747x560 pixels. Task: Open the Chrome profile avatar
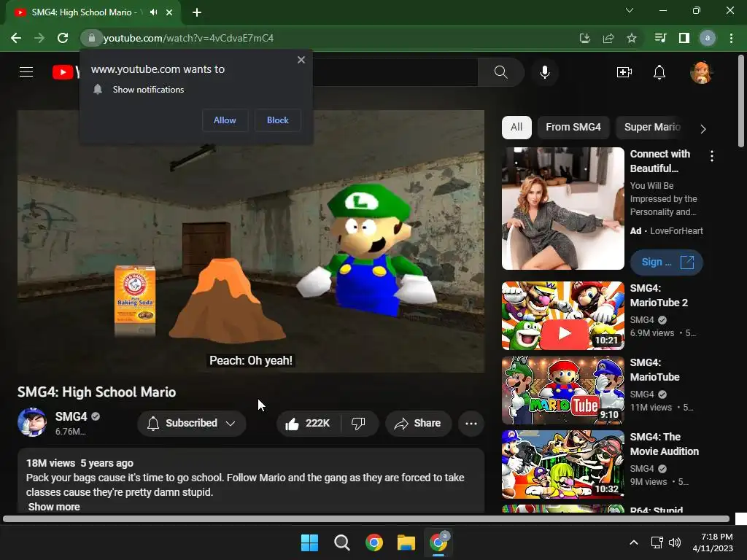coord(708,38)
